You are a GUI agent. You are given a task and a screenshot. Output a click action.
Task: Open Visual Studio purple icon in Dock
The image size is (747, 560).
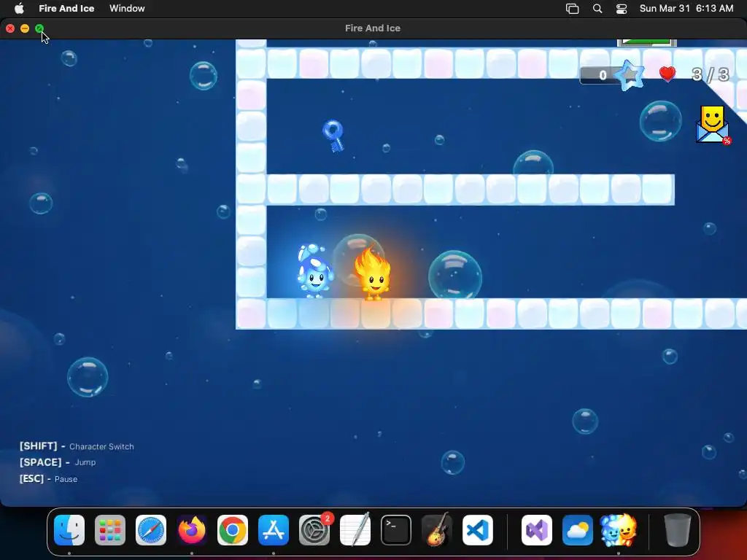coord(537,529)
